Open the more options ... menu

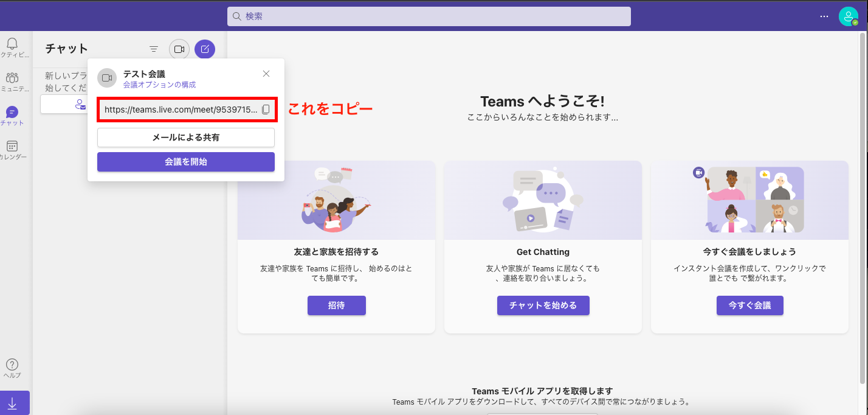click(x=824, y=16)
